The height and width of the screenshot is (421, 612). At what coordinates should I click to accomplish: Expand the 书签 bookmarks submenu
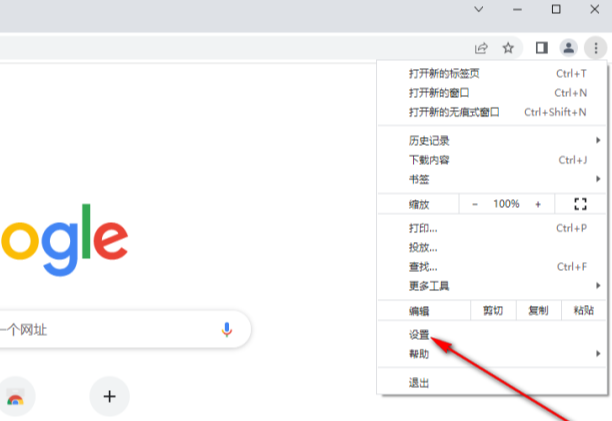(x=492, y=179)
